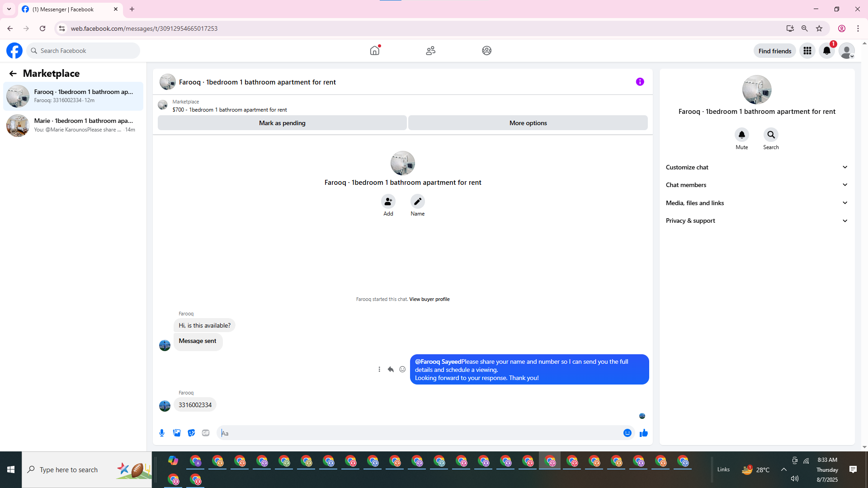Open Farooq's avatar beside the number message
Viewport: 868px width, 488px height.
click(165, 406)
